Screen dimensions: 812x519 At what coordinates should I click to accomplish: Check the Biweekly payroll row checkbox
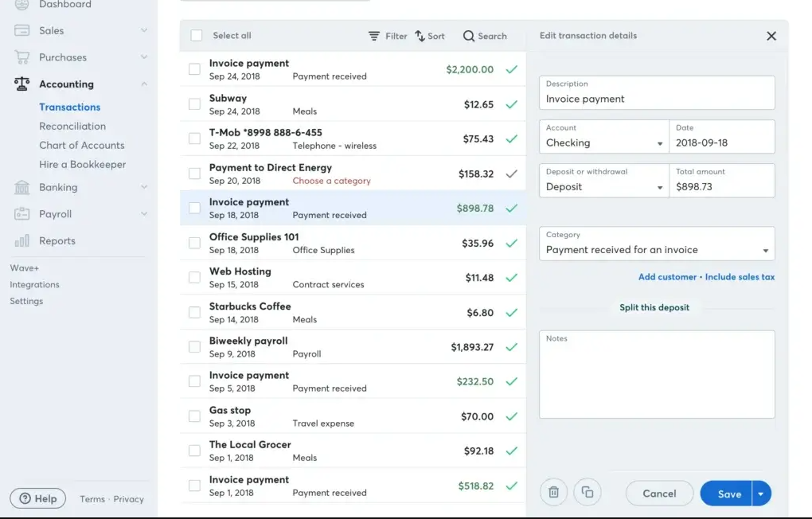[194, 346]
